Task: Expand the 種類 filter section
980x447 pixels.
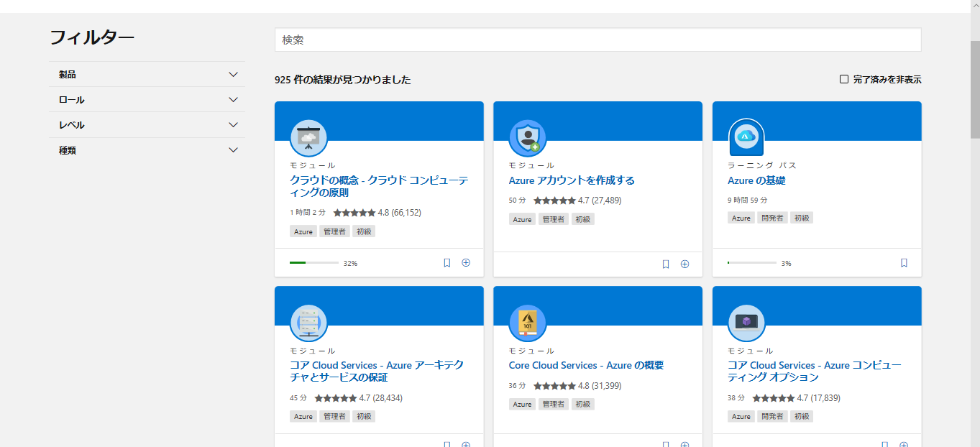Action: [x=147, y=149]
